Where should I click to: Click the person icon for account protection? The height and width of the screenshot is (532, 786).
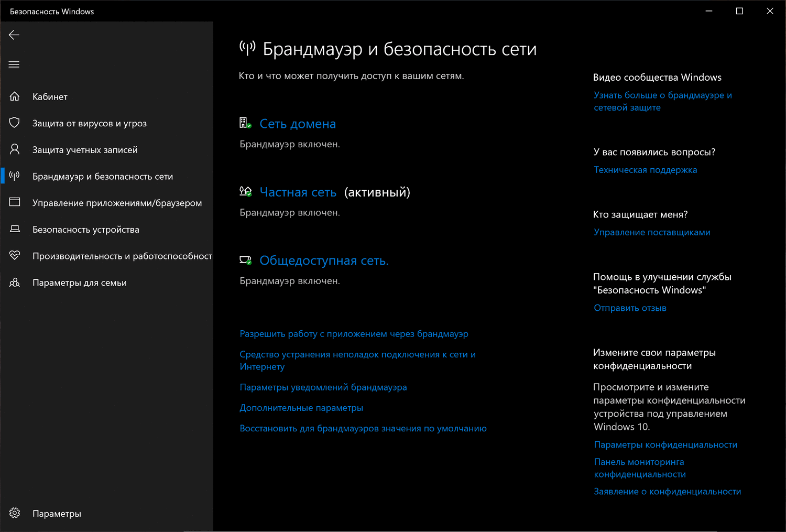click(x=15, y=149)
